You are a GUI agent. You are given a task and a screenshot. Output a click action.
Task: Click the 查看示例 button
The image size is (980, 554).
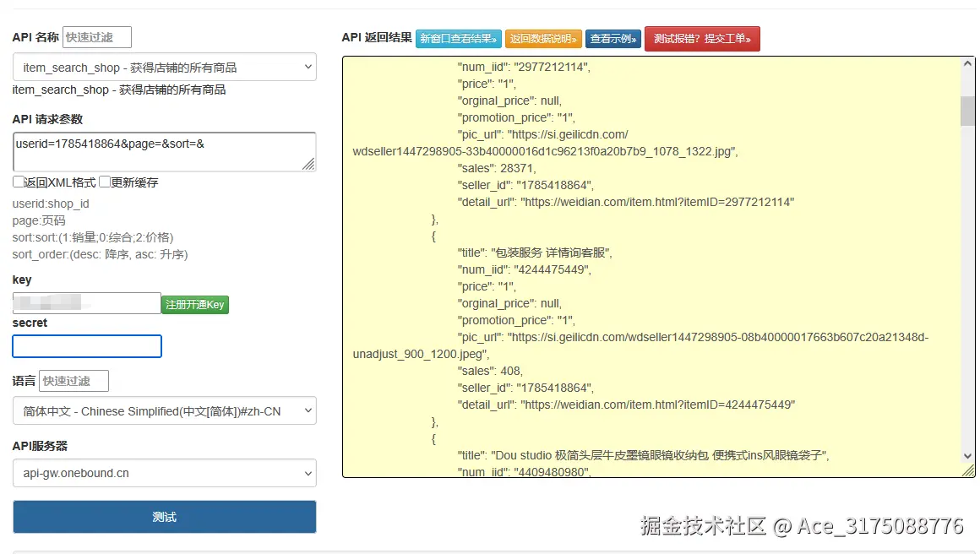(613, 39)
